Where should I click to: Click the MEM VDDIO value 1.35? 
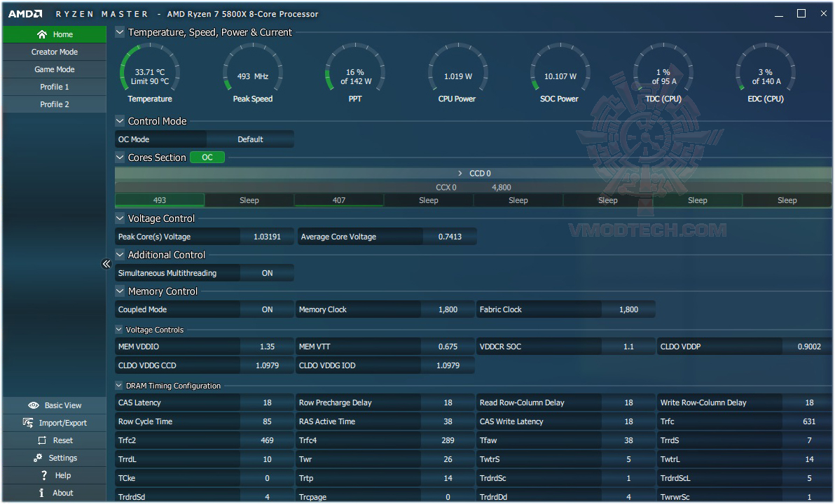(x=267, y=346)
